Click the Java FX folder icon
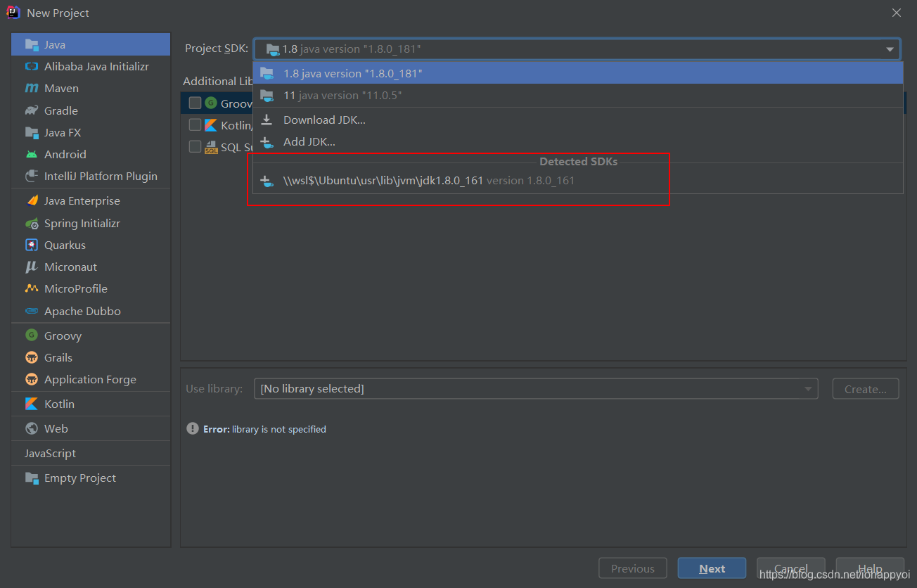 32,132
